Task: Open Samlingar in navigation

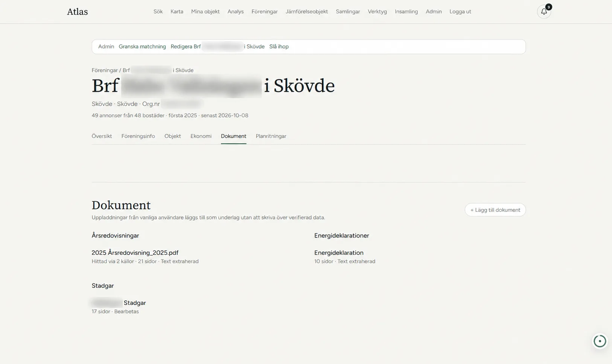Action: click(348, 12)
